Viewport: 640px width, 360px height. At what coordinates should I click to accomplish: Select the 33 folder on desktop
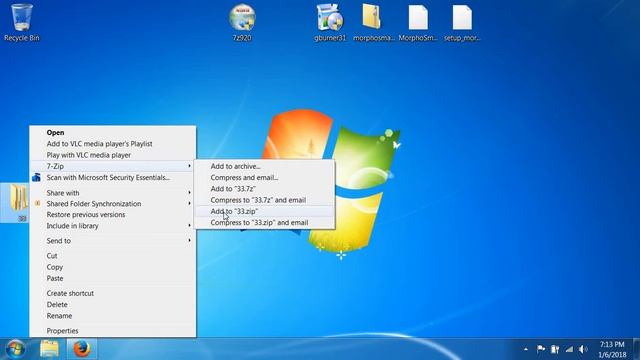[x=16, y=203]
